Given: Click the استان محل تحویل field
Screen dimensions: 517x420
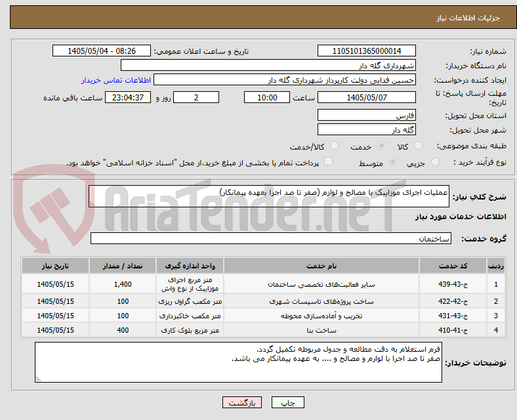Looking at the screenshot, I should [x=366, y=115].
